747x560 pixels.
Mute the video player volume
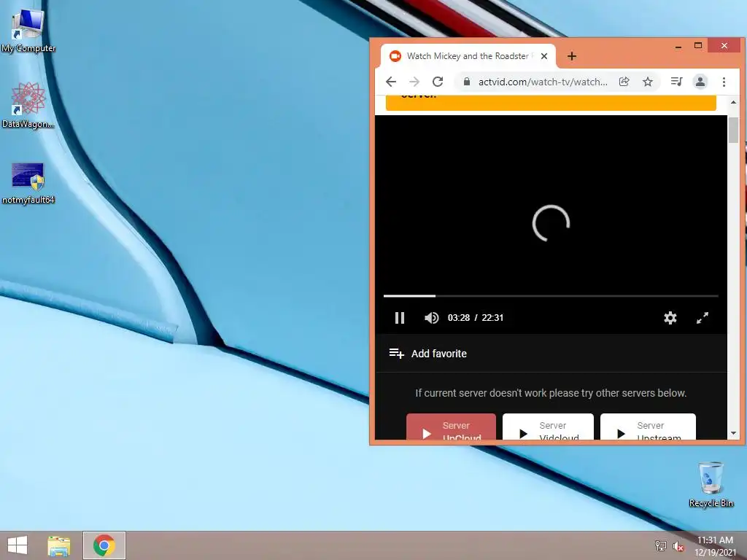[x=432, y=318]
